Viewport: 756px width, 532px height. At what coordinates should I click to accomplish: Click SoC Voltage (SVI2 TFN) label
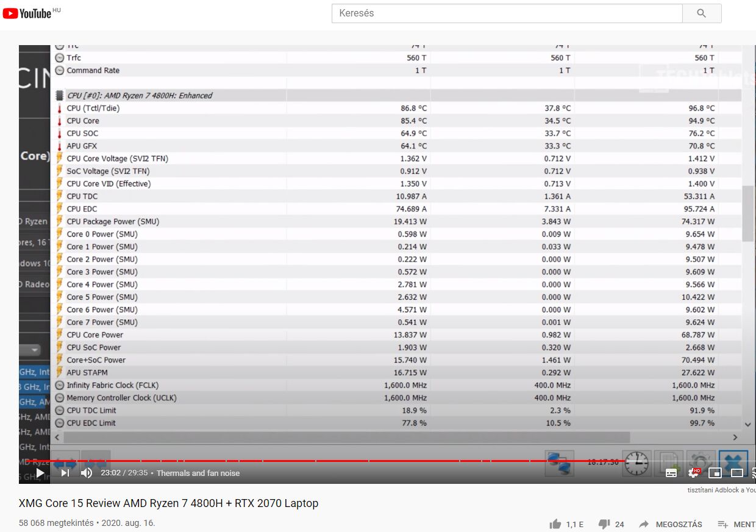click(108, 171)
